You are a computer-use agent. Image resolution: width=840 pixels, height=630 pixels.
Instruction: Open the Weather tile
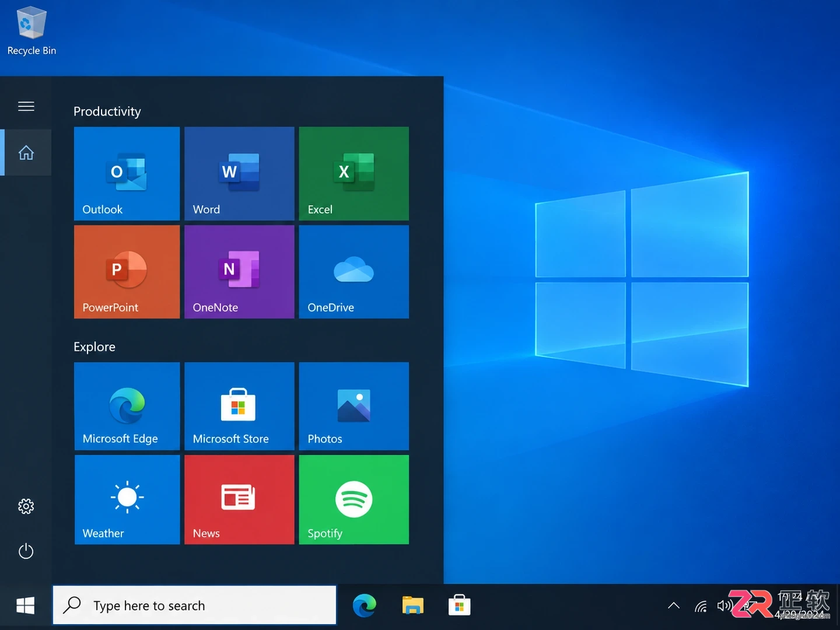[x=127, y=500]
